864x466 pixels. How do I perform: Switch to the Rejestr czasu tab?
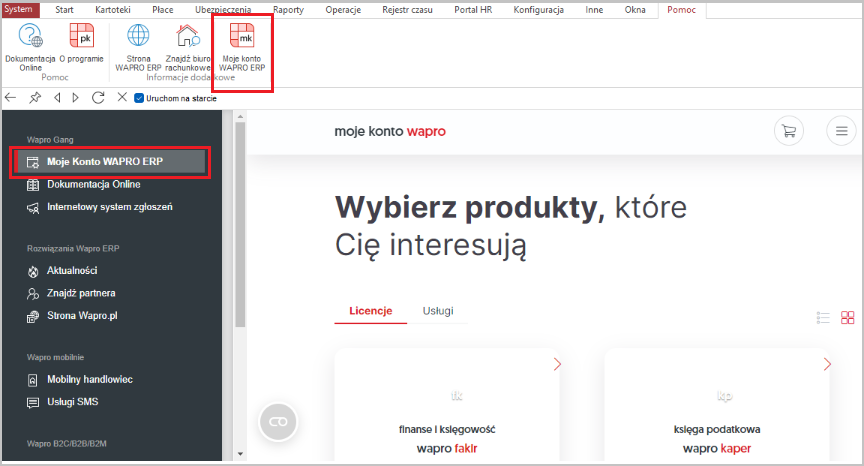click(407, 10)
